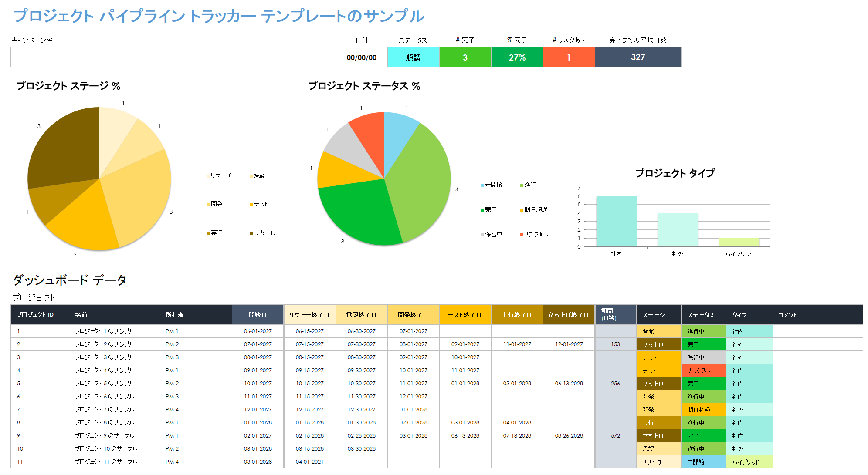This screenshot has height=475, width=868.
Task: Click the 572 duration cell
Action: click(x=615, y=436)
